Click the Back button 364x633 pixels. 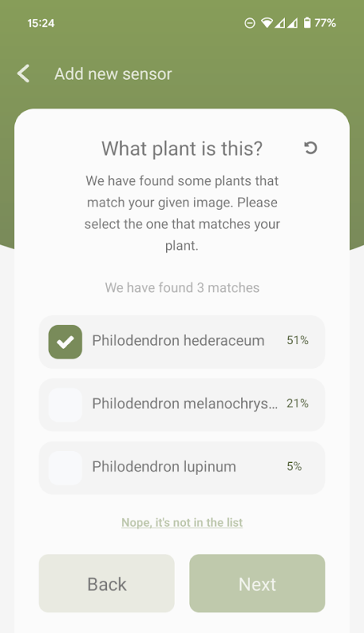coord(107,583)
